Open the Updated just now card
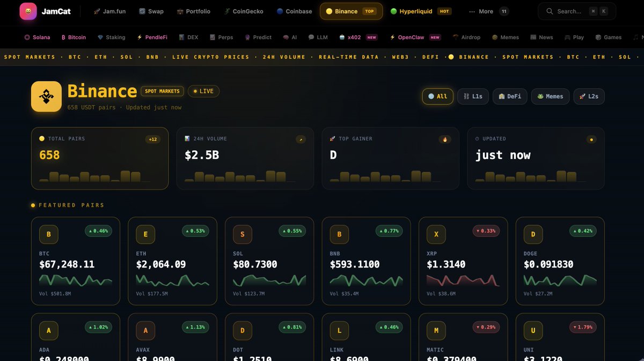 tap(536, 158)
